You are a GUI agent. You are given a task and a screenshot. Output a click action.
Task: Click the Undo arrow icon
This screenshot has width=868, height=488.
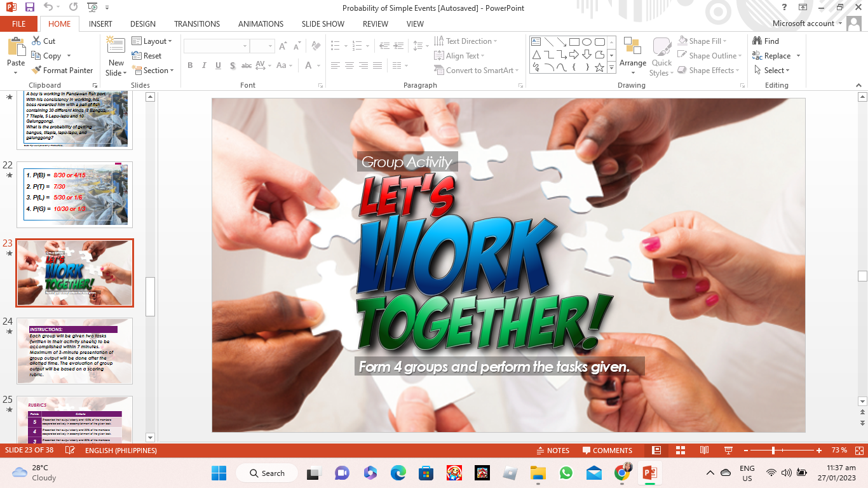pos(50,7)
